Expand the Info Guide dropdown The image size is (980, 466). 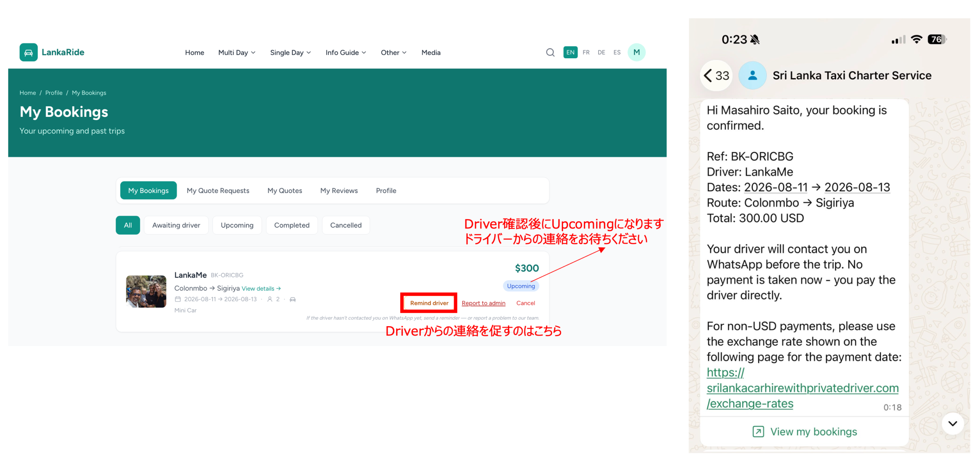point(346,52)
